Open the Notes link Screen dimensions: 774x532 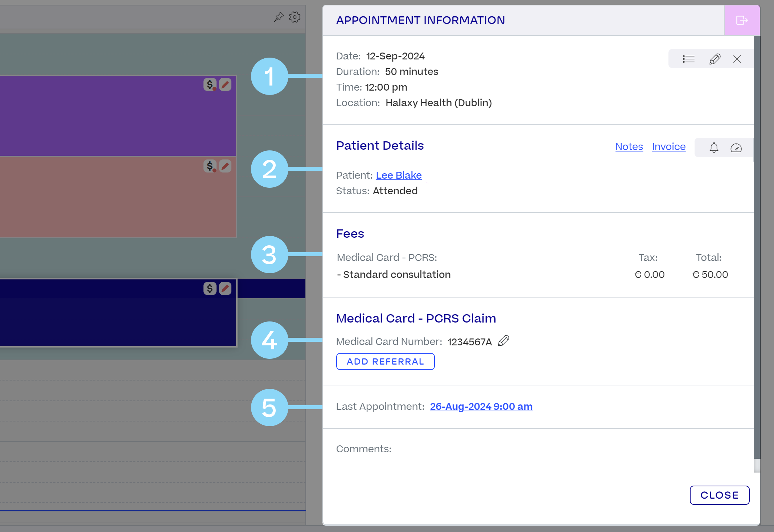coord(629,147)
